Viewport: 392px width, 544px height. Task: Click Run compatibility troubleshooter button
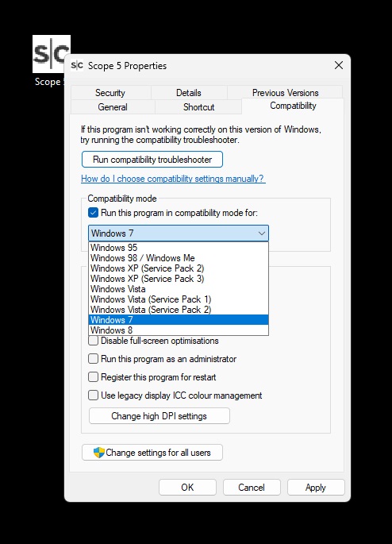pos(152,160)
